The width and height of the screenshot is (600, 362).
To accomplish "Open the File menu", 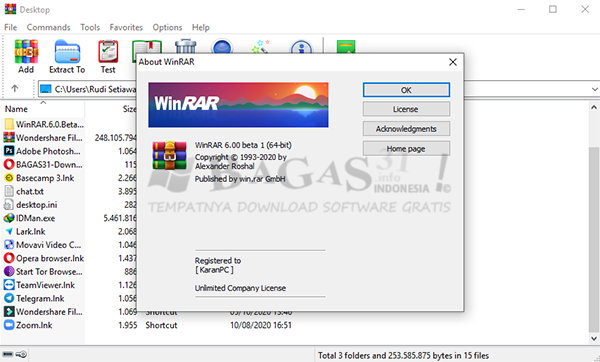I will point(11,27).
